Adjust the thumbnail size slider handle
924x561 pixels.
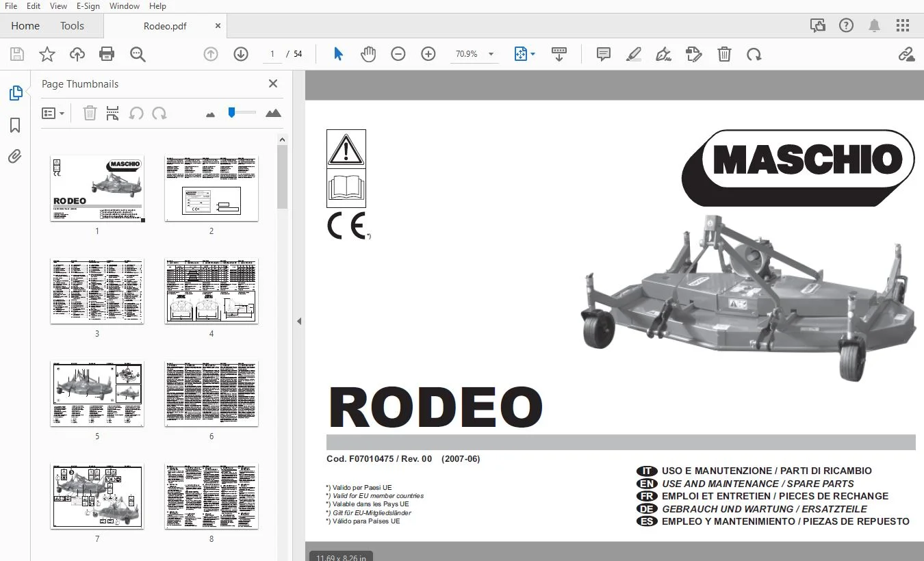click(231, 112)
